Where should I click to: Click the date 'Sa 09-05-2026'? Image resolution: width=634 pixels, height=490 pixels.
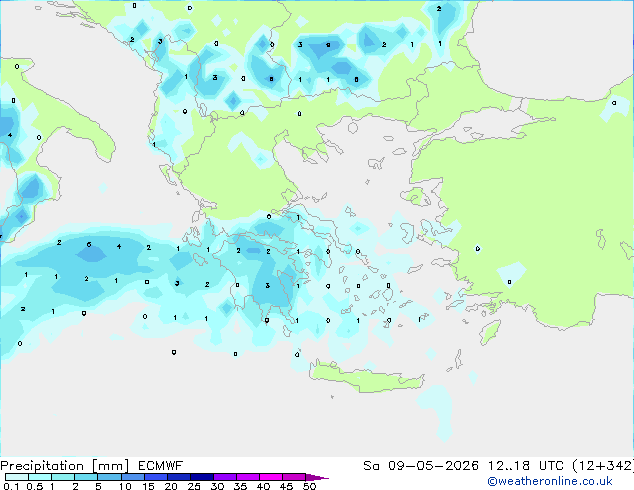coord(421,466)
